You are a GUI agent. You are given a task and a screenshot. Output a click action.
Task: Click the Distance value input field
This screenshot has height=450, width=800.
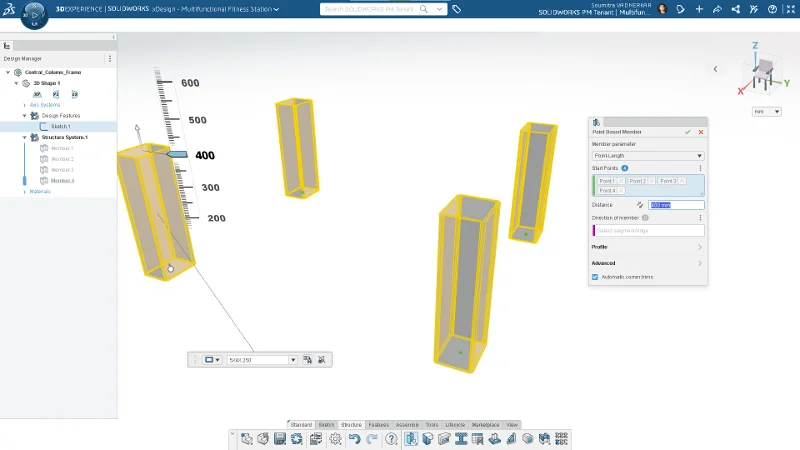(x=676, y=205)
